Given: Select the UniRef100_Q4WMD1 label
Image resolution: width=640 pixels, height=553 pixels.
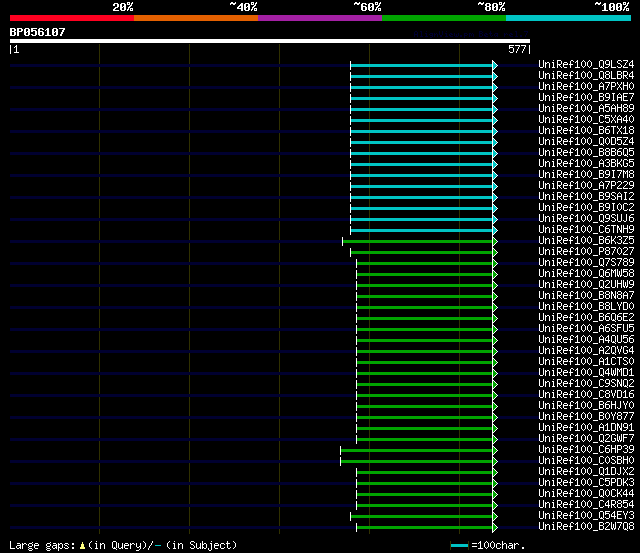Looking at the screenshot, I should 586,373.
